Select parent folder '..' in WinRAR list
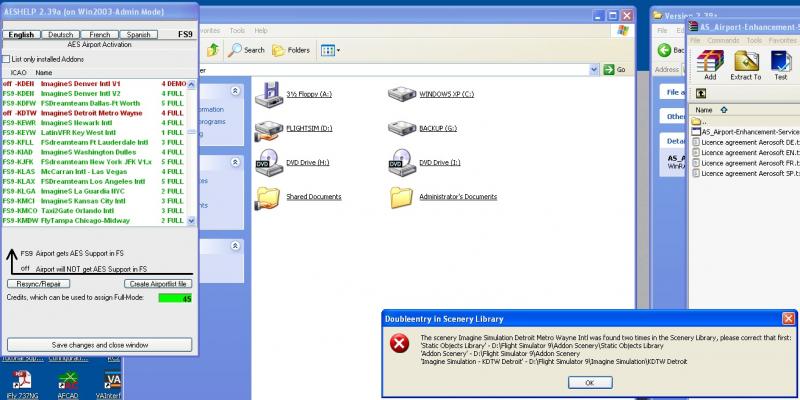Viewport: 800px width, 400px height. point(699,121)
